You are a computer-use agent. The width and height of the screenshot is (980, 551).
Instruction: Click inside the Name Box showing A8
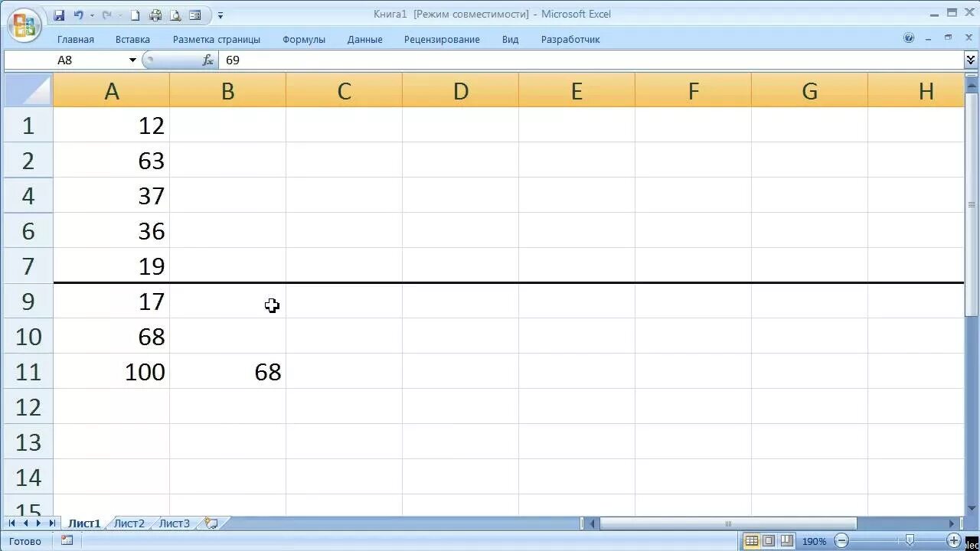[66, 60]
